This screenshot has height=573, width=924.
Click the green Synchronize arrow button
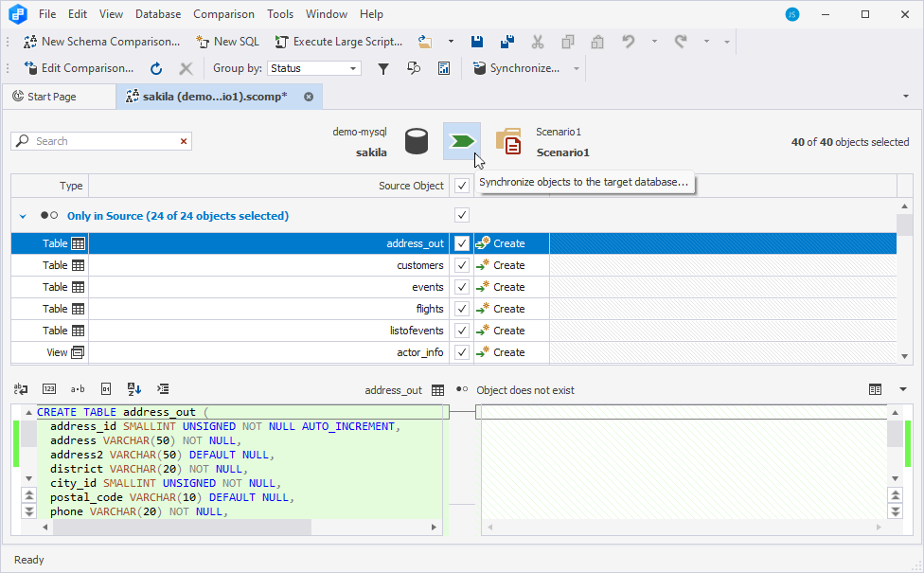coord(462,141)
